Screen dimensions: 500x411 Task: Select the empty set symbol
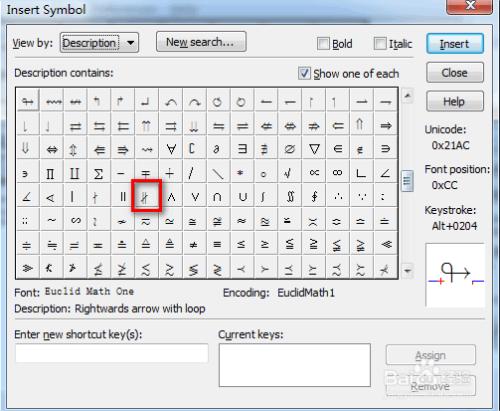(x=289, y=149)
